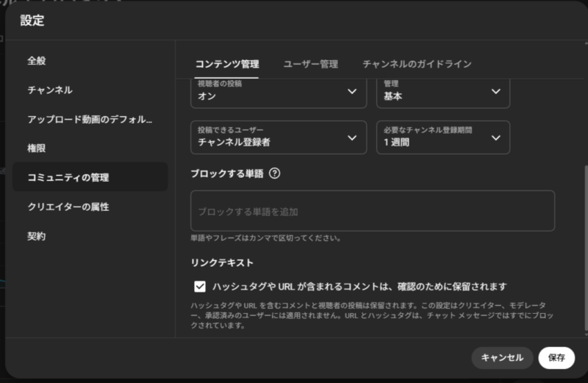Click the help icon beside ブロックする単語
Viewport: 588px width, 383px height.
(275, 174)
